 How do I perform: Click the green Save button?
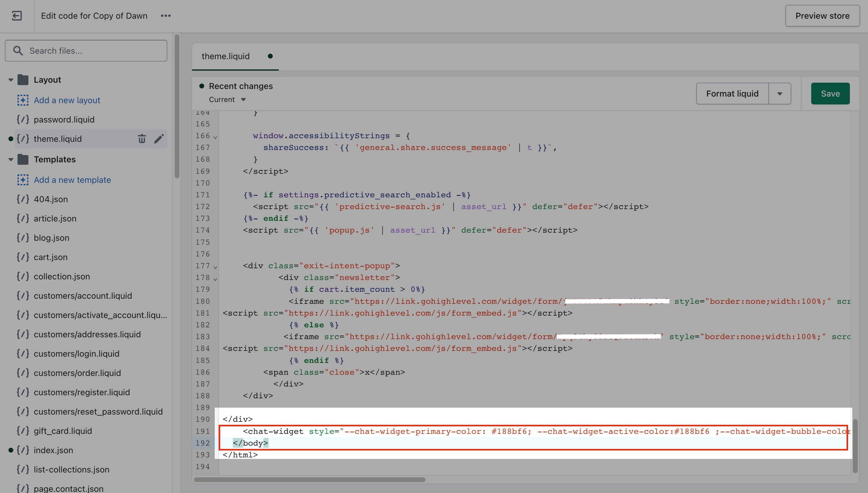click(x=830, y=94)
